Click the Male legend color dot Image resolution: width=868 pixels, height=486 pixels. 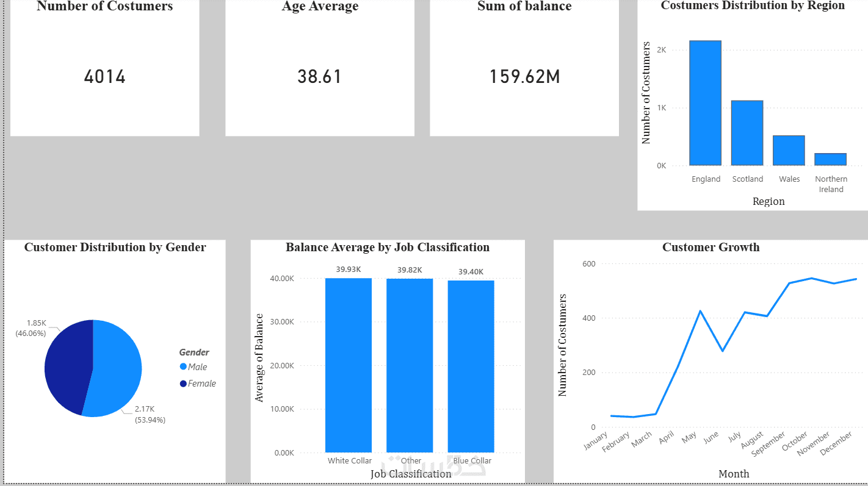[183, 366]
